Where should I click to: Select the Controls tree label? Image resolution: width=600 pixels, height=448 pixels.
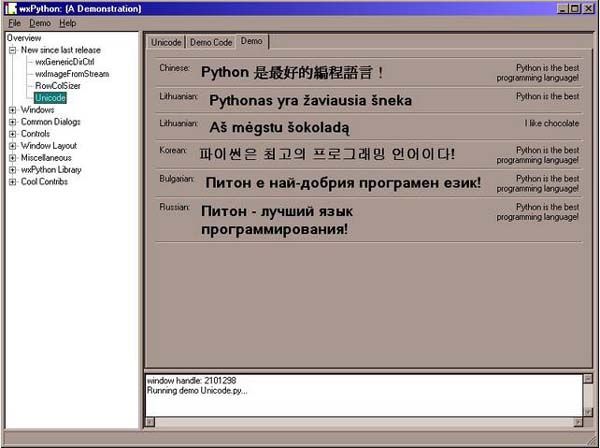coord(35,134)
